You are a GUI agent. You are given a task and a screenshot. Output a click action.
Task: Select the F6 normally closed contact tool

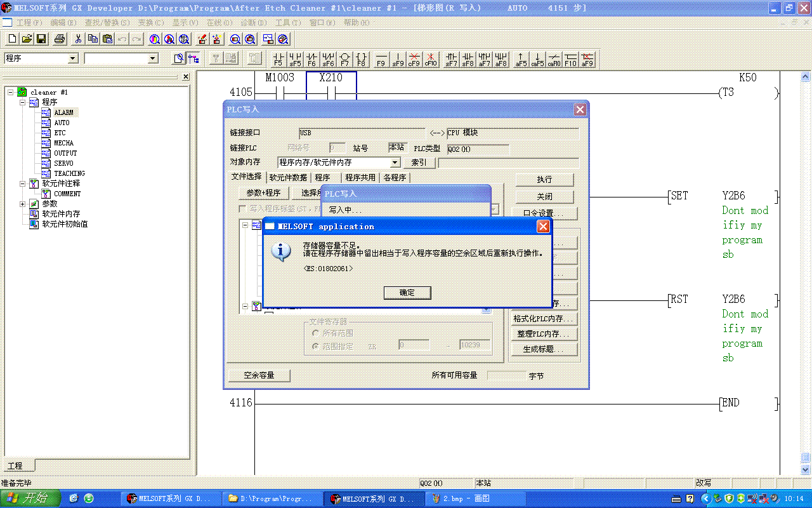click(311, 59)
